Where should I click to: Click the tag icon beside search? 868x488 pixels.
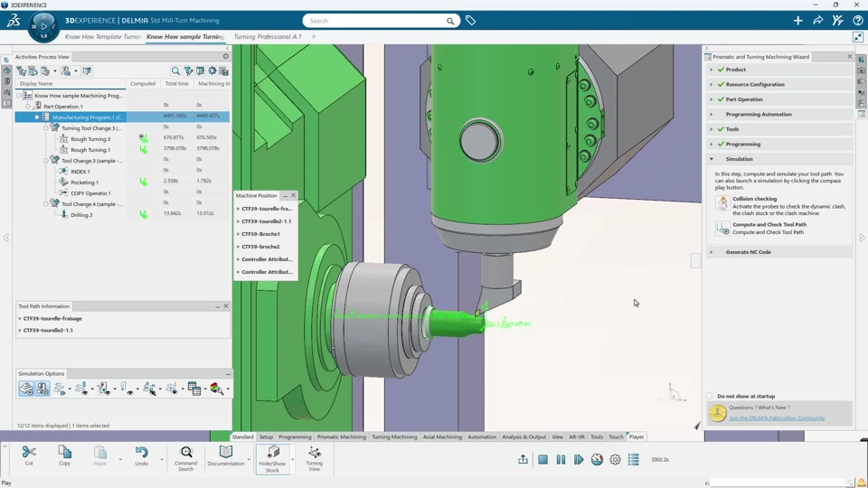pyautogui.click(x=470, y=21)
